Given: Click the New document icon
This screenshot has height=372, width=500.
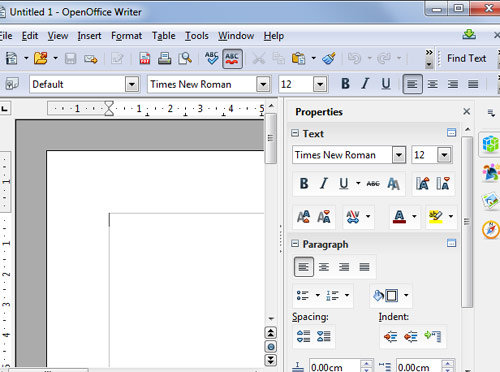Looking at the screenshot, I should [x=12, y=59].
